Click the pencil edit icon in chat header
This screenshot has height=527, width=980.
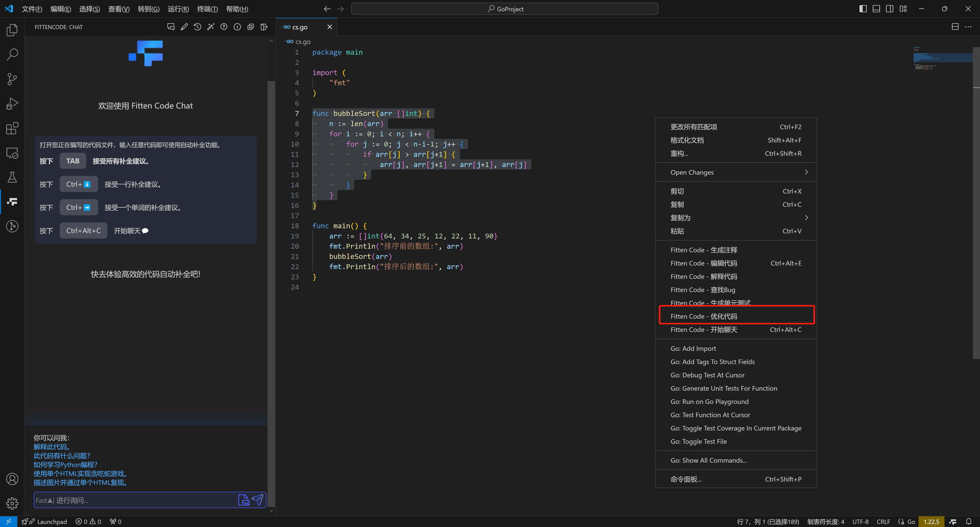184,27
